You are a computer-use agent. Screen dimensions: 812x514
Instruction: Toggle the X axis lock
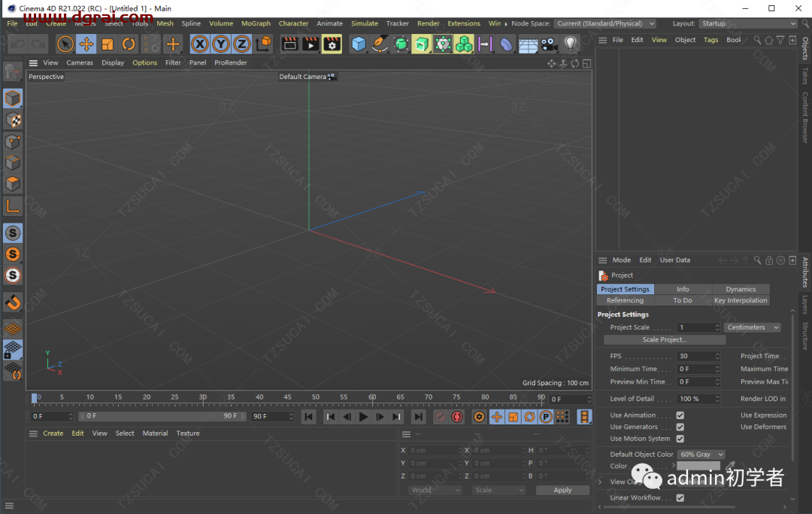coord(200,44)
